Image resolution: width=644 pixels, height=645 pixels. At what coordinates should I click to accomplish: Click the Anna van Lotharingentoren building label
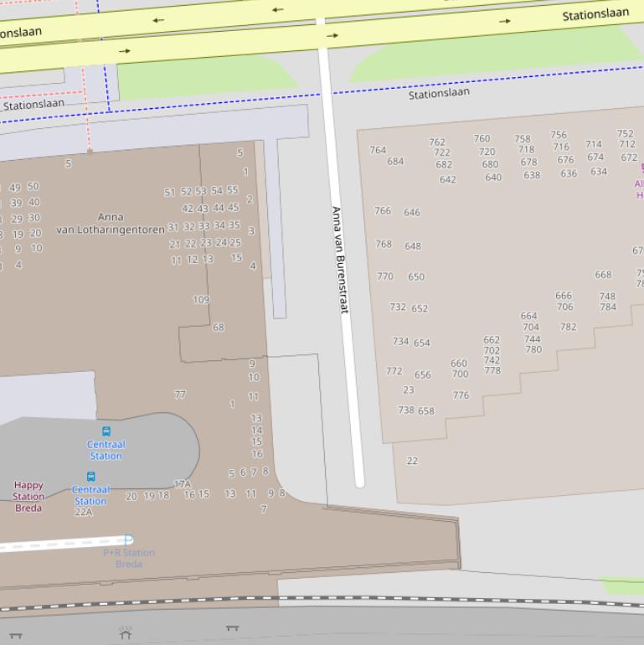(x=111, y=223)
